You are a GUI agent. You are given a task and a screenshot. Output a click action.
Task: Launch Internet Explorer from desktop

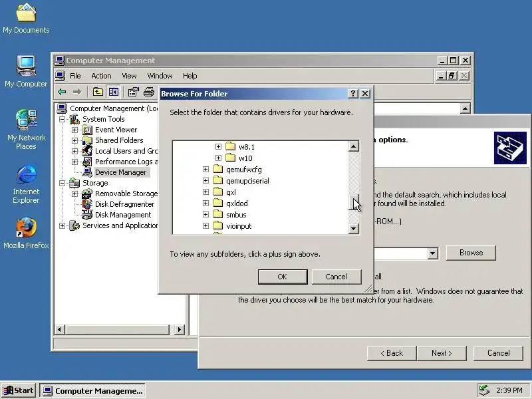pos(26,184)
